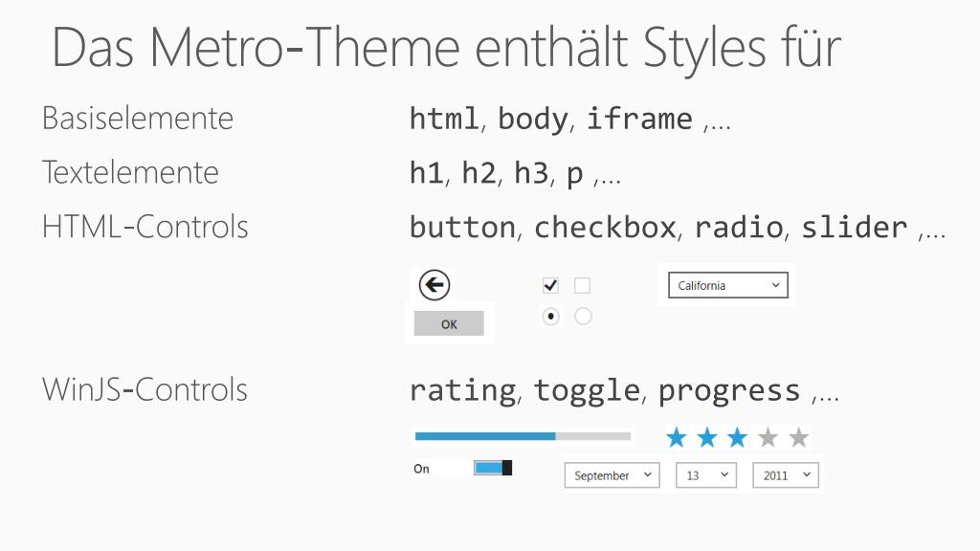Click the first blue rating star
This screenshot has height=551, width=980.
tap(677, 438)
